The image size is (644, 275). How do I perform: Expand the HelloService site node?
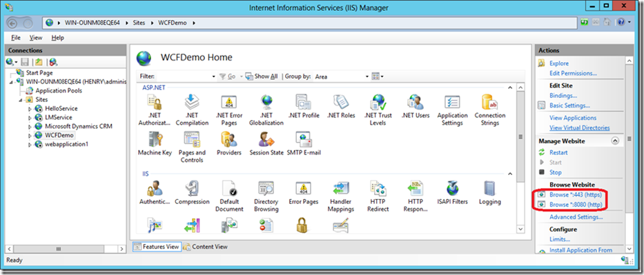[x=30, y=109]
